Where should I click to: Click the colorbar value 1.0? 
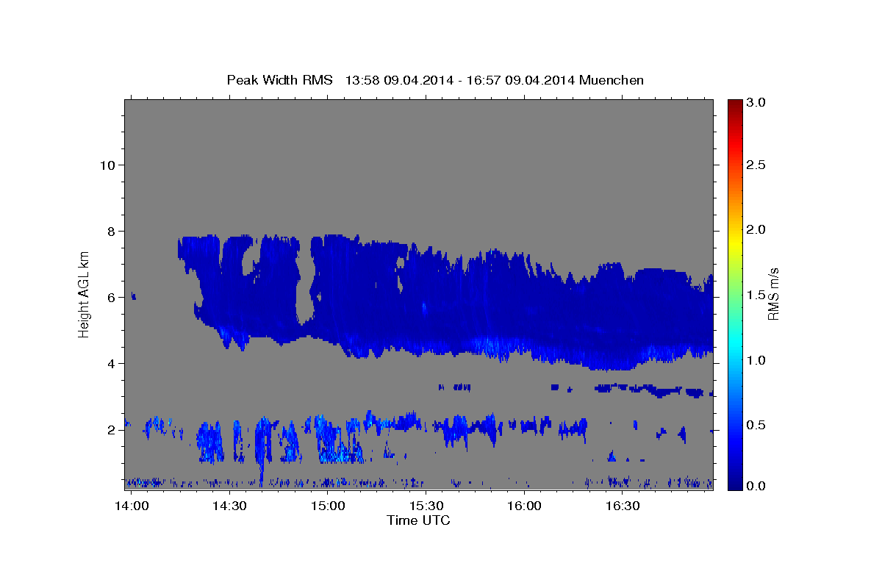tap(756, 360)
